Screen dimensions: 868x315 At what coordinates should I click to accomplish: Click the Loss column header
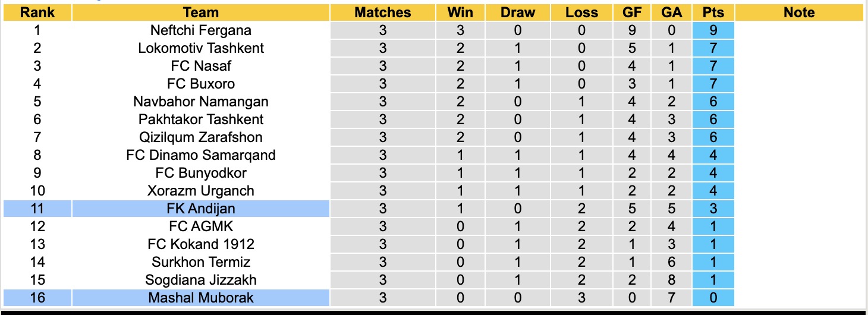581,12
